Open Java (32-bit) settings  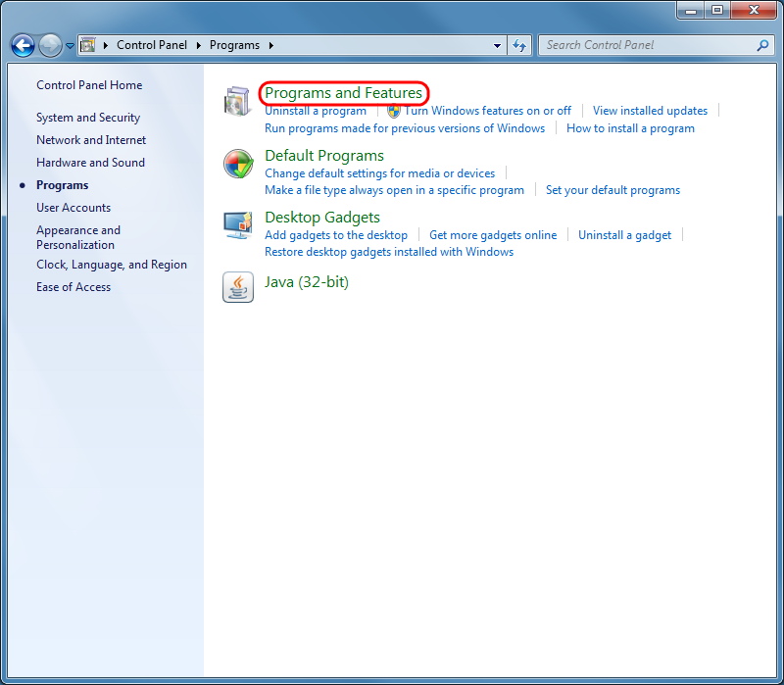tap(307, 282)
